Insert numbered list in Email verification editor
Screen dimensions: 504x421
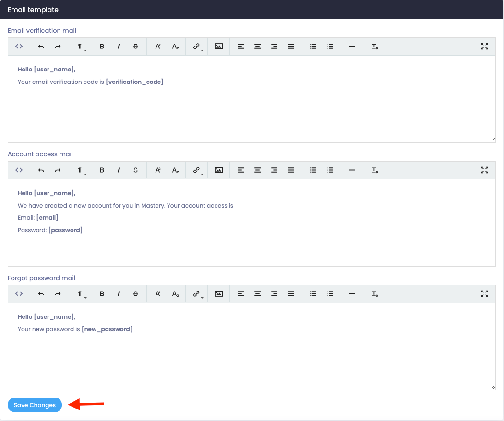pyautogui.click(x=330, y=47)
